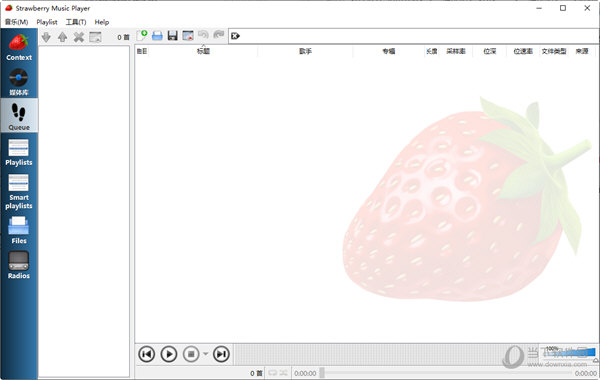The width and height of the screenshot is (600, 380).
Task: Open the Radios sidebar tab
Action: click(x=19, y=264)
